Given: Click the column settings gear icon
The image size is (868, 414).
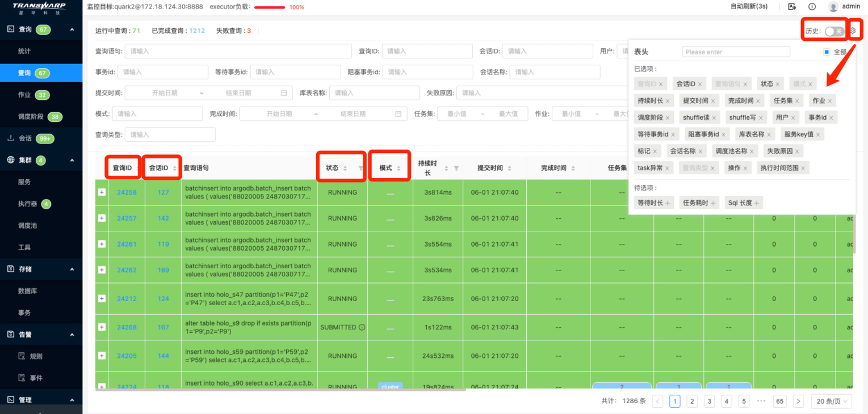Looking at the screenshot, I should click(852, 31).
